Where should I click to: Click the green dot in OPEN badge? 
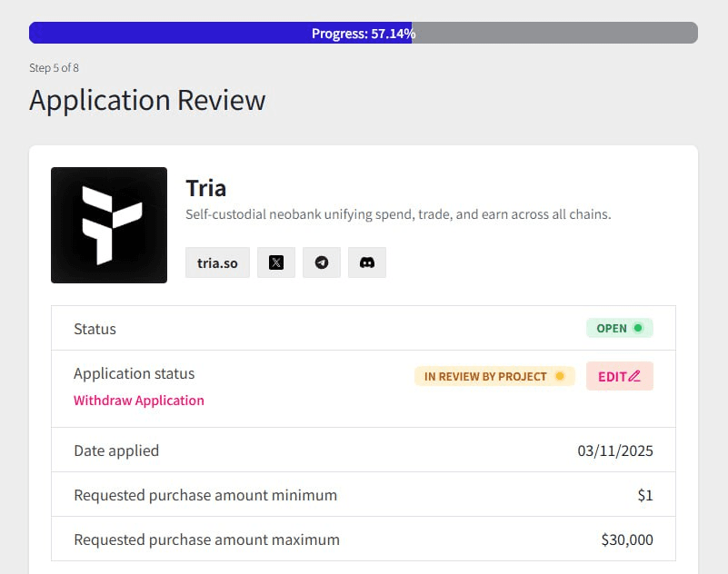(x=638, y=328)
